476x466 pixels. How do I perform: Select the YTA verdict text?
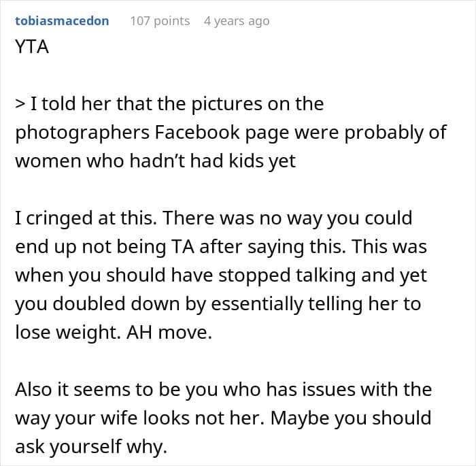pyautogui.click(x=32, y=47)
